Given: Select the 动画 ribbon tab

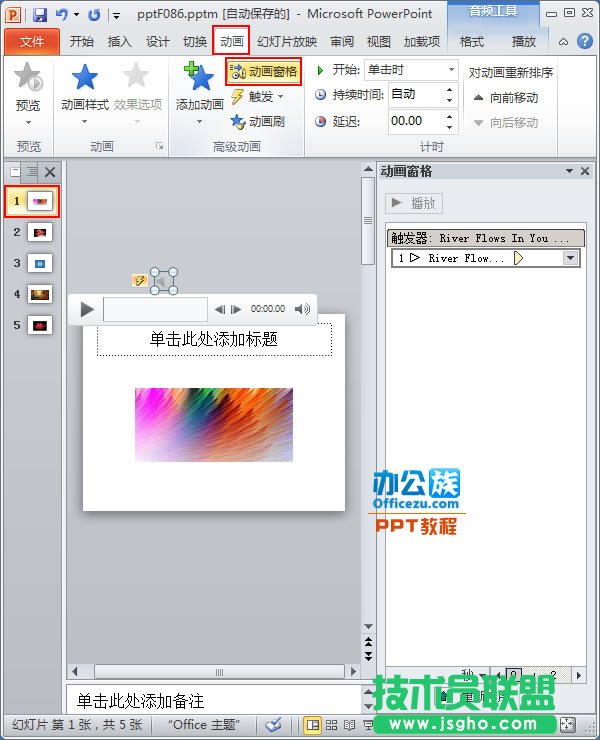Looking at the screenshot, I should pyautogui.click(x=231, y=41).
